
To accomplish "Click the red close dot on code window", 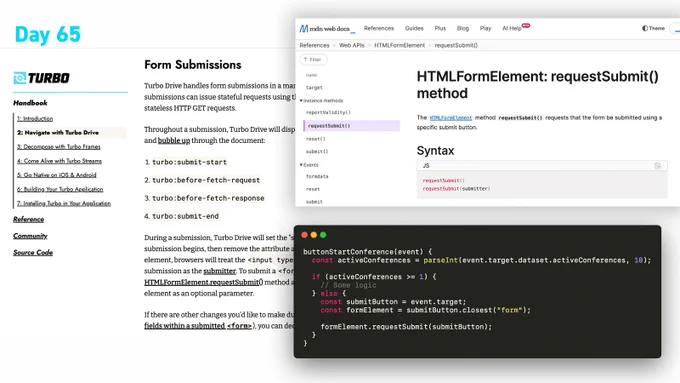I will [x=304, y=235].
